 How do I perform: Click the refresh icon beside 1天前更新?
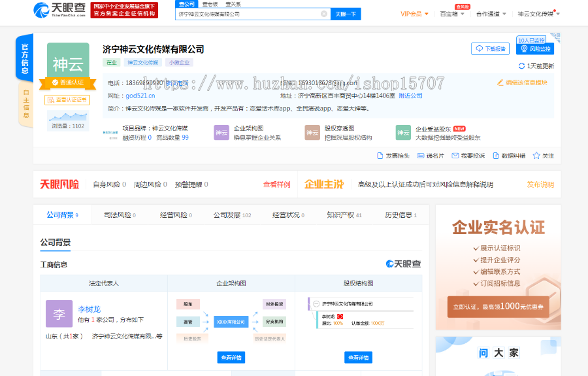521,66
